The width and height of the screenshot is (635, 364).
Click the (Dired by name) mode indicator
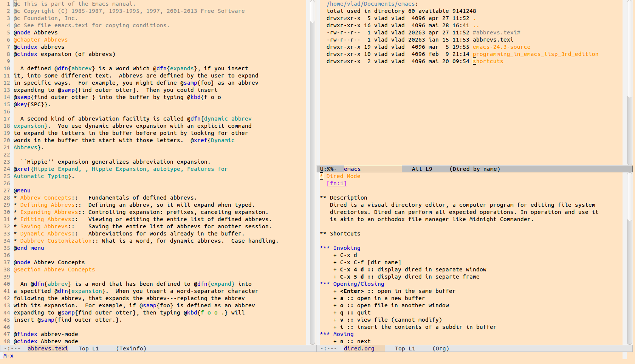(x=475, y=169)
